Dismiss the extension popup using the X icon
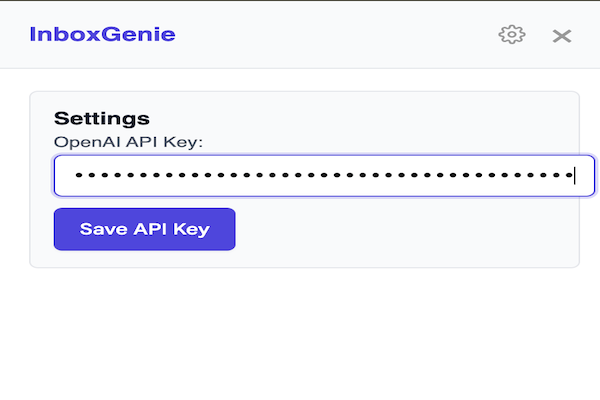The image size is (600, 400). click(x=562, y=36)
